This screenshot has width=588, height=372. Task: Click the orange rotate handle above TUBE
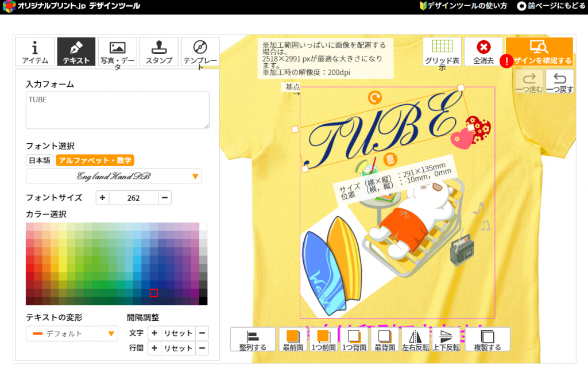click(374, 98)
